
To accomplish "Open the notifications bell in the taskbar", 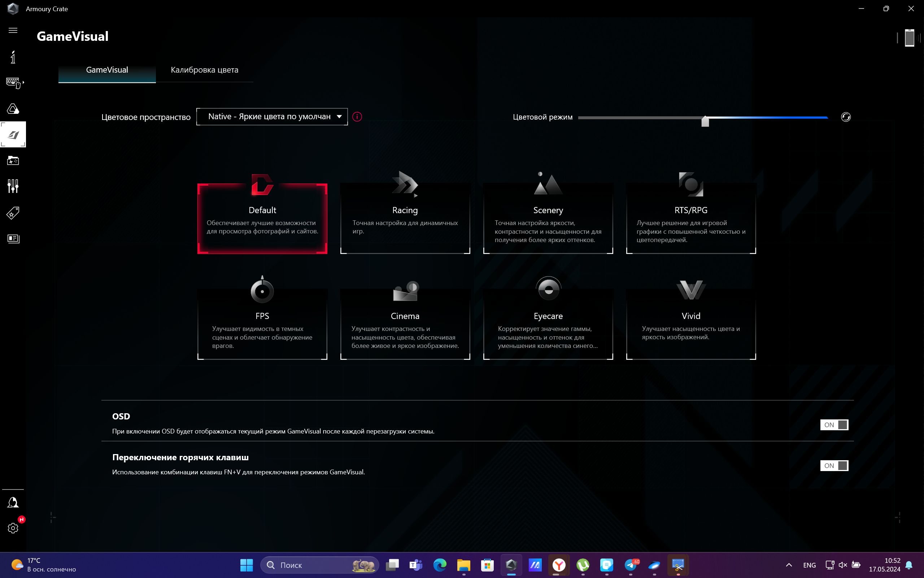I will [909, 565].
